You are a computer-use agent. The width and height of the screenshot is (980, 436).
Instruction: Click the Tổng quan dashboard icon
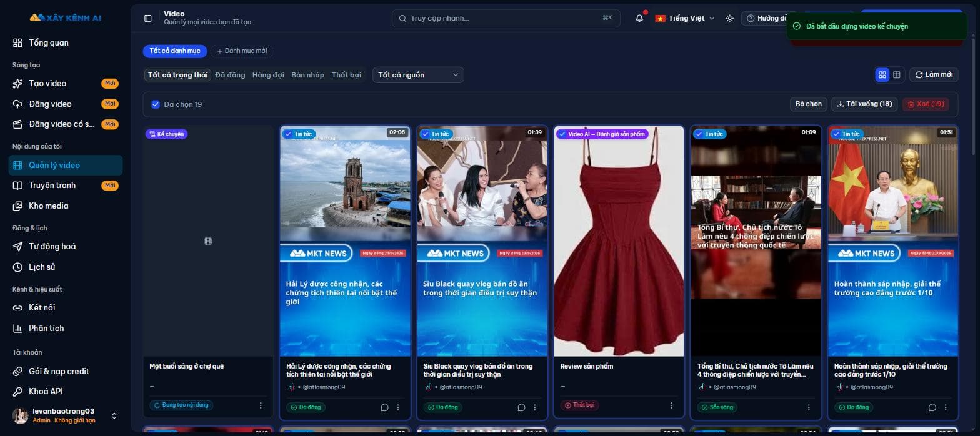pos(17,42)
